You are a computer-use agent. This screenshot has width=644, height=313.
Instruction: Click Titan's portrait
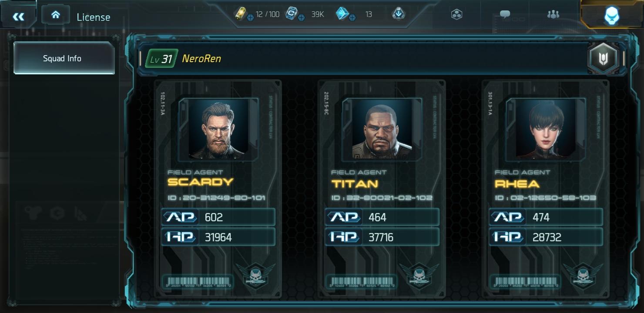click(382, 129)
